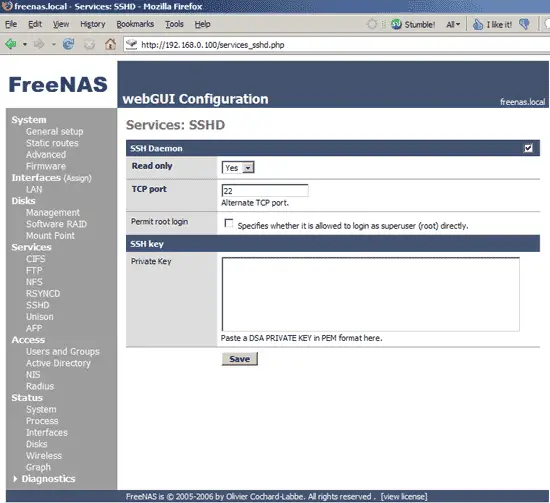Open the StumbleUpon All dropdown
Viewport: 550px width, 503px height.
point(453,25)
